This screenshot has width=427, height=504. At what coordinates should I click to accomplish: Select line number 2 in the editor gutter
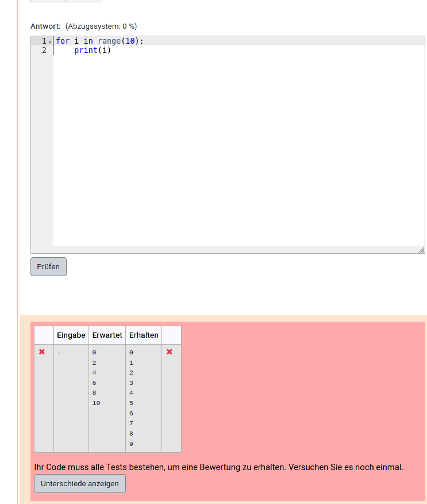pos(44,51)
